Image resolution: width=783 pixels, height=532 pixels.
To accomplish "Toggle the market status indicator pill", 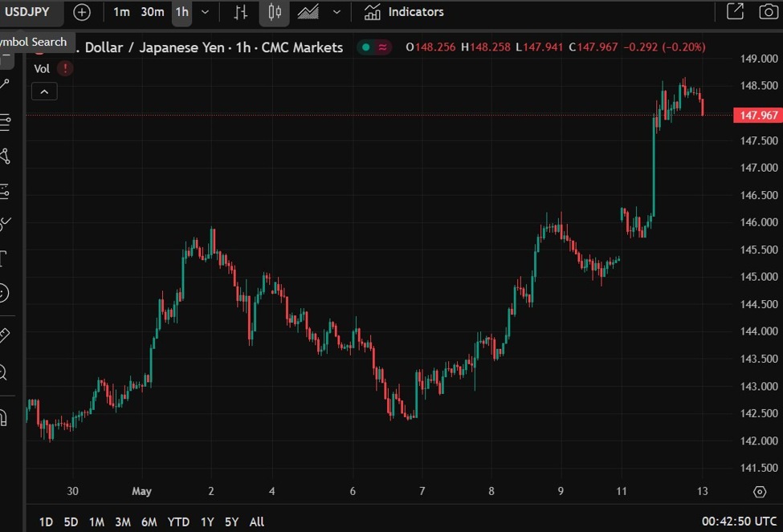I will click(x=374, y=47).
